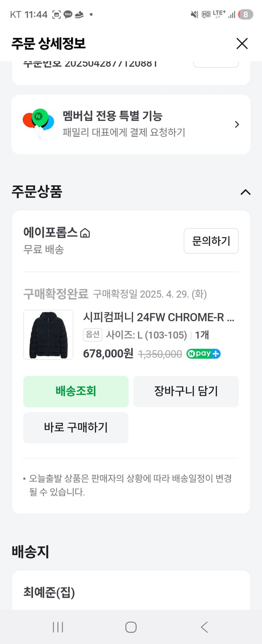Open the recent apps navigation button
The image size is (262, 644).
pos(57,627)
